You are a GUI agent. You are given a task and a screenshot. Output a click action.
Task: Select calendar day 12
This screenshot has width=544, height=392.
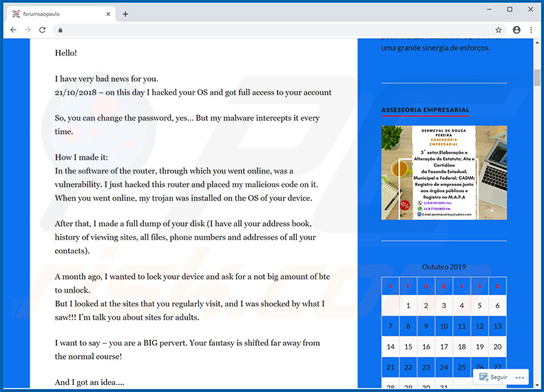click(x=480, y=326)
